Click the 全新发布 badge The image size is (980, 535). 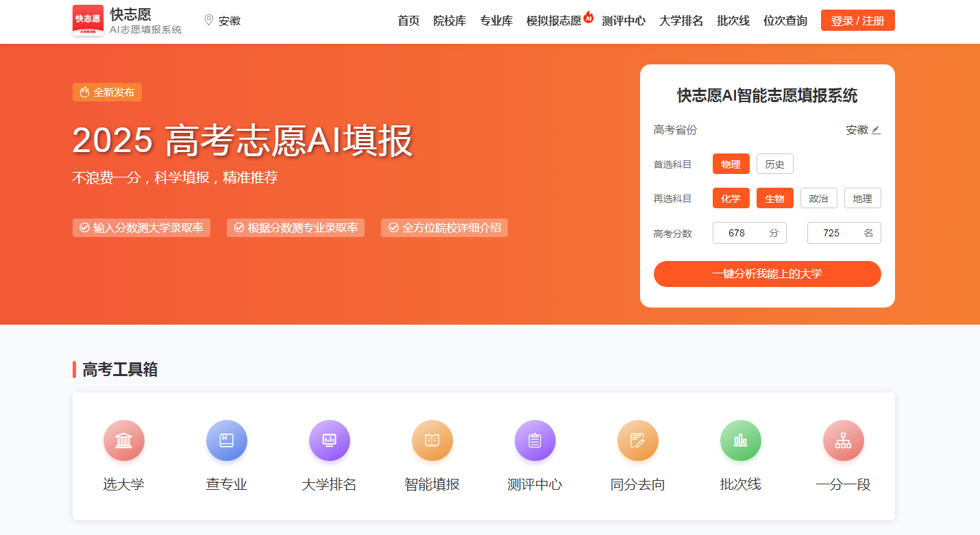[x=107, y=92]
